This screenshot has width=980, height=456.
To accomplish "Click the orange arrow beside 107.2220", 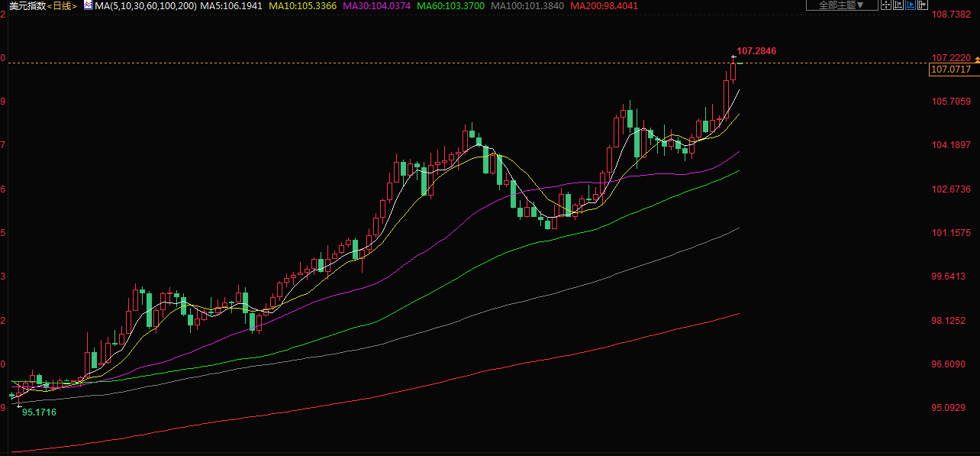I will (x=975, y=58).
